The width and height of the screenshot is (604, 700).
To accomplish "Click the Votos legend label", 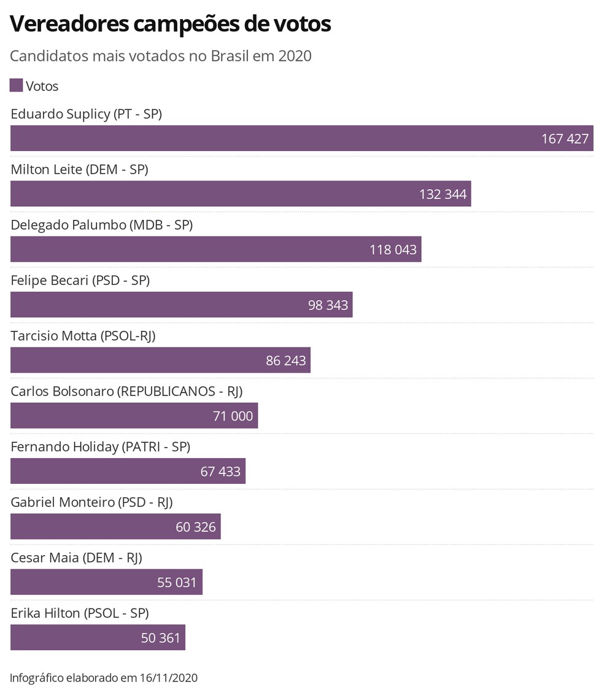I will 42,86.
